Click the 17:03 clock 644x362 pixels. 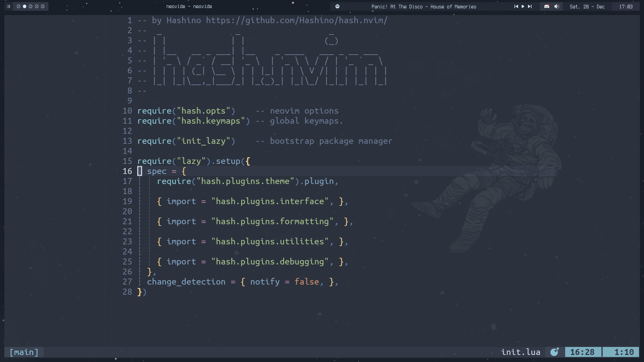pos(626,7)
